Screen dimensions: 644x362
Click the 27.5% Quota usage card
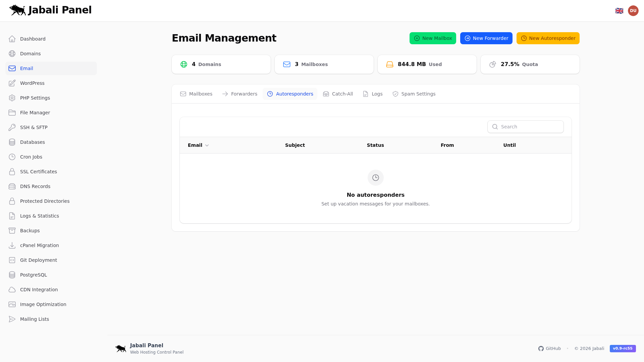tap(530, 64)
